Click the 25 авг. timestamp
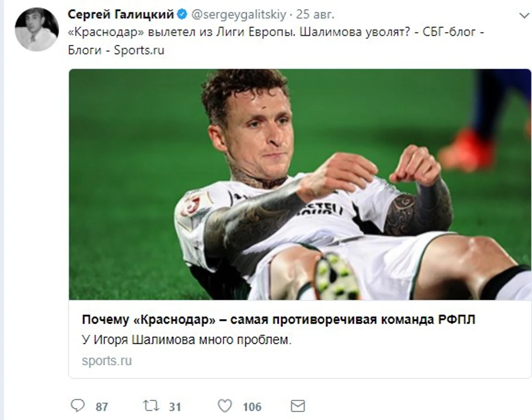The width and height of the screenshot is (532, 420). tap(315, 14)
